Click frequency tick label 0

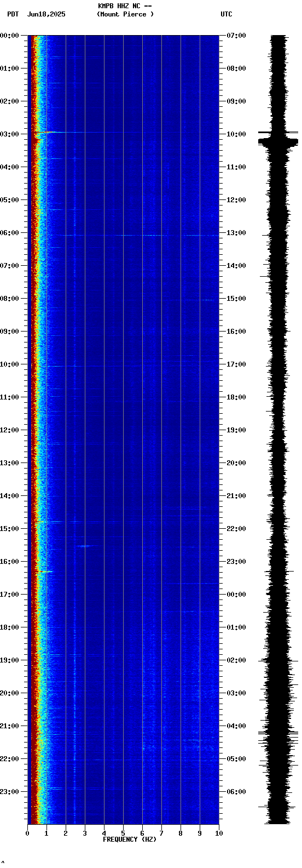point(27,833)
